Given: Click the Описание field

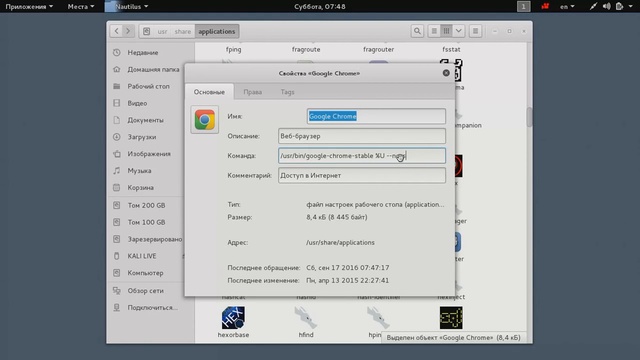Looking at the screenshot, I should click(362, 136).
